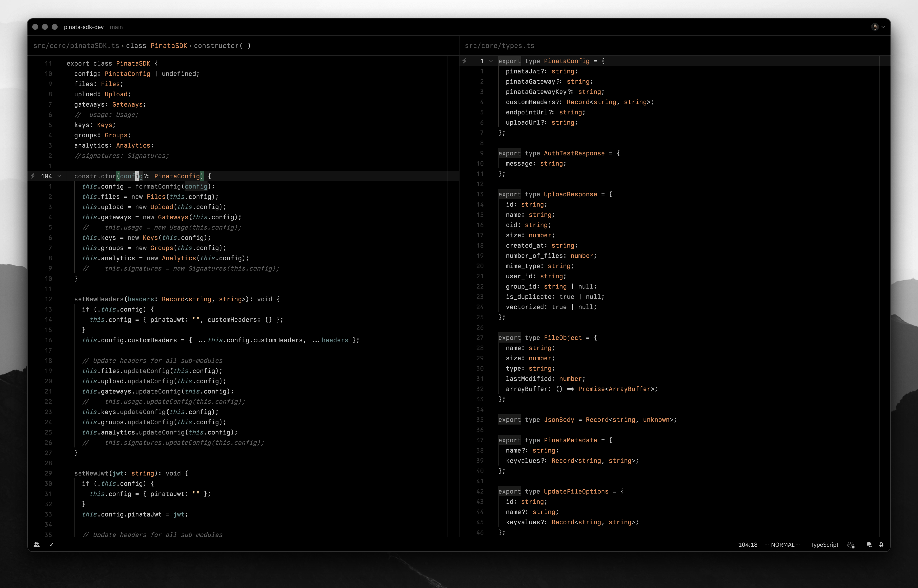The image size is (918, 588).
Task: Click the setNewHeaders method name
Action: pyautogui.click(x=99, y=299)
